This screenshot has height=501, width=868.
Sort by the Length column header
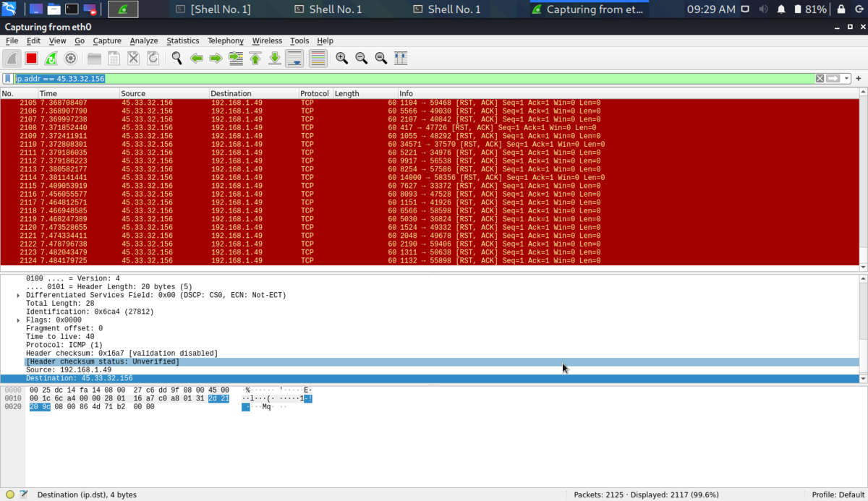click(x=365, y=93)
